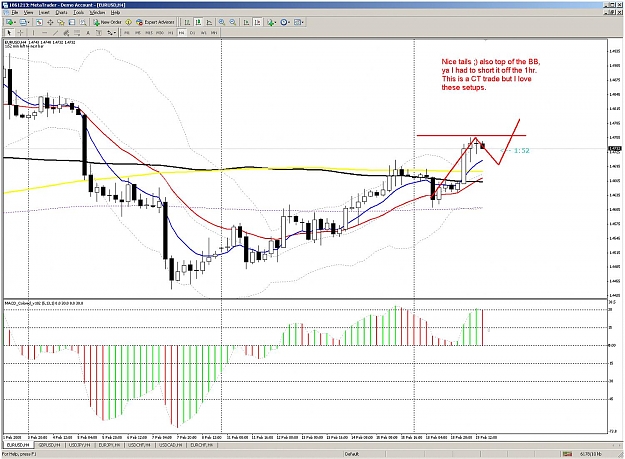Open the Window menu
Image resolution: width=625 pixels, height=459 pixels.
tap(97, 12)
